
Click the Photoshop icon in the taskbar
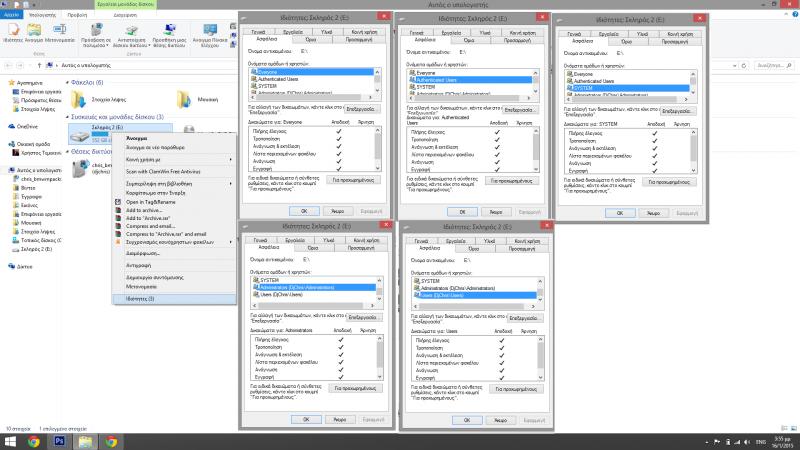60,440
